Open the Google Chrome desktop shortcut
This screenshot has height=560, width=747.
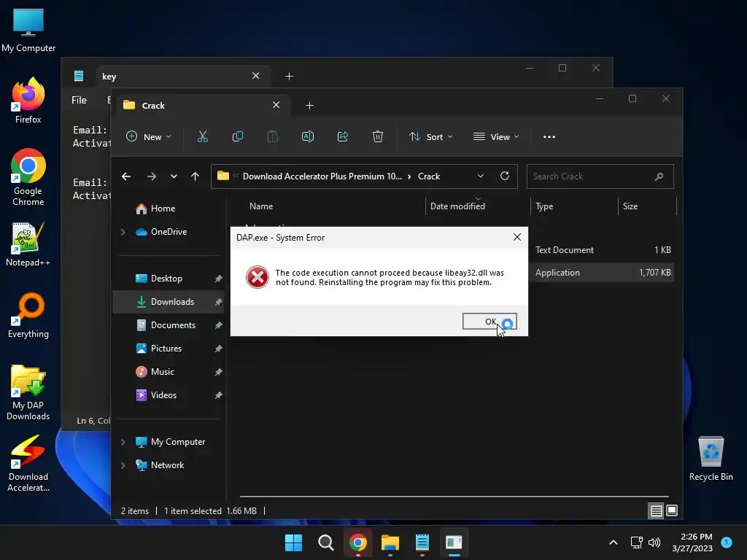click(28, 178)
